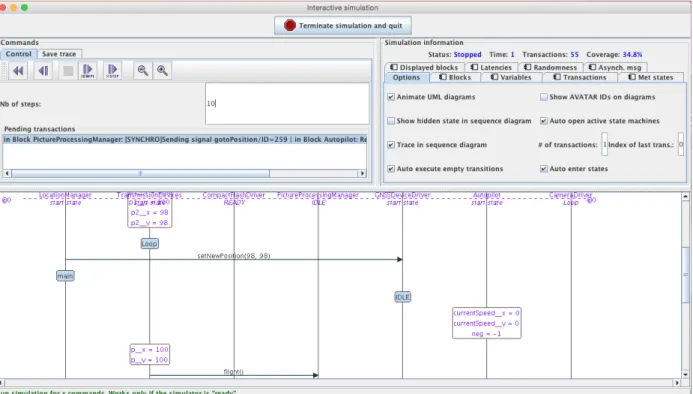
Task: Click the Variables tab icon
Action: tap(494, 77)
